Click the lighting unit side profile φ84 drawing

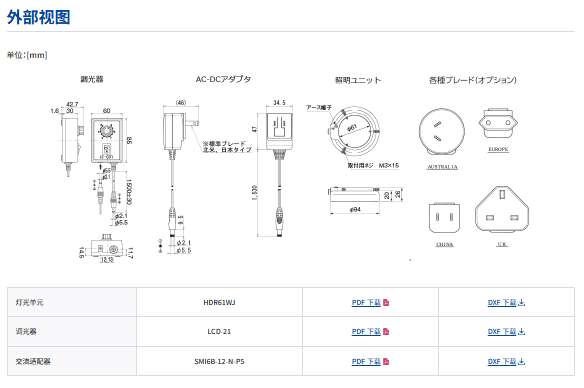(x=355, y=194)
